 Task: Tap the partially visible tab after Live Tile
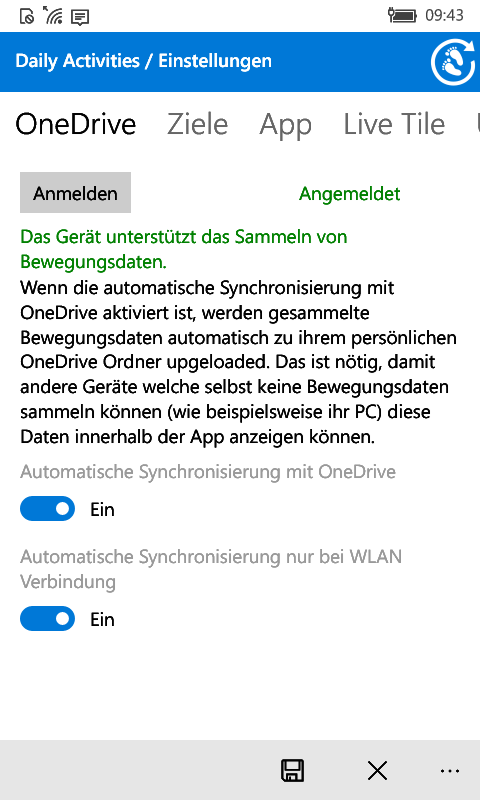coord(477,124)
